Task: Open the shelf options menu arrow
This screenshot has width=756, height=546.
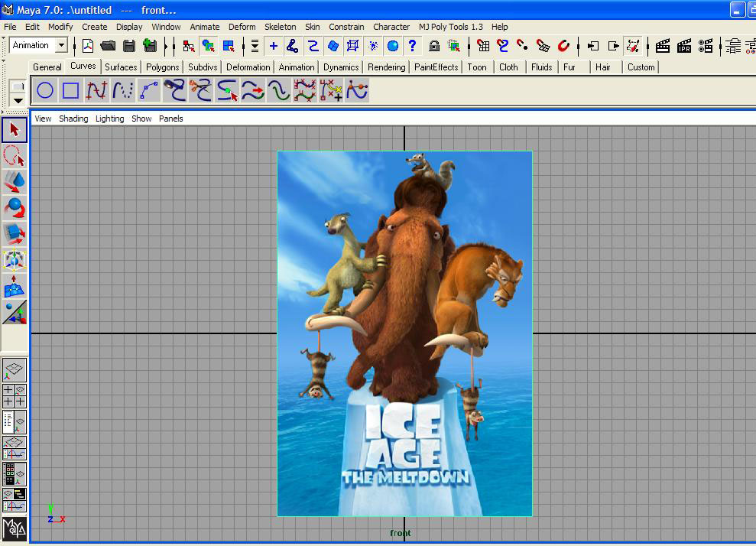Action: pyautogui.click(x=18, y=101)
